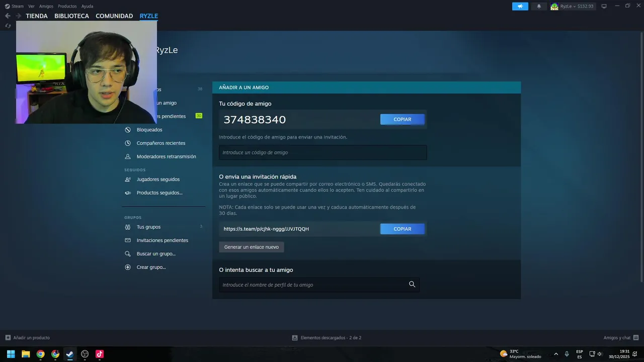Click the Tus grupos people icon
The width and height of the screenshot is (644, 362).
click(128, 227)
